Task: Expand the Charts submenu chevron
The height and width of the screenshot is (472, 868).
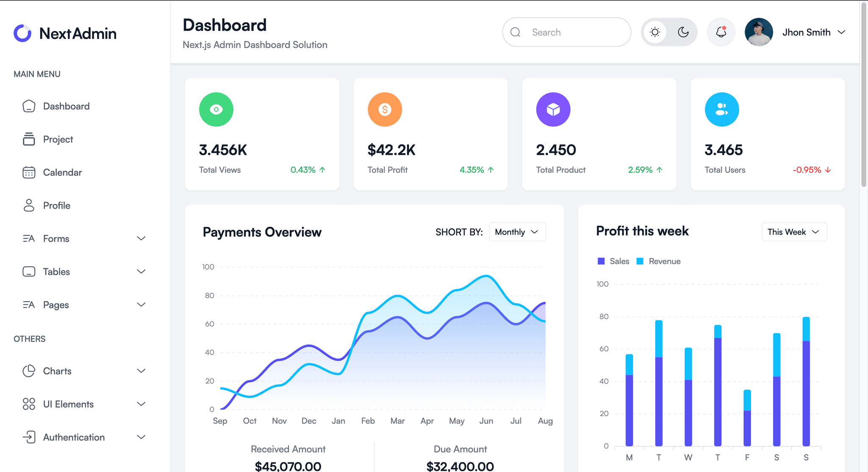Action: point(141,371)
